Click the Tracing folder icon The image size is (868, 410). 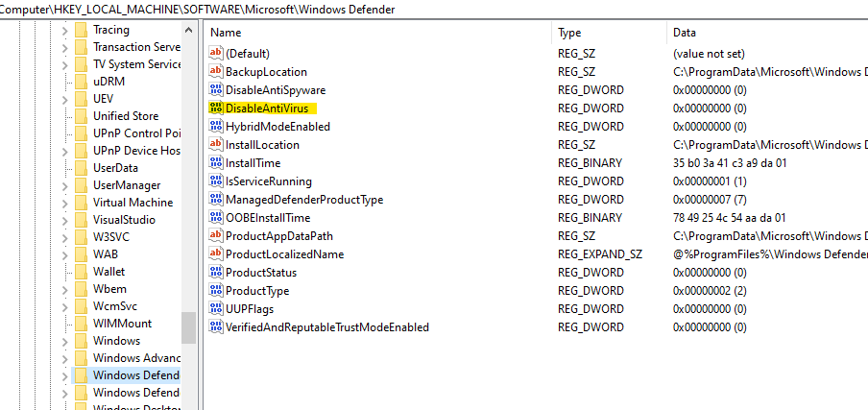coord(82,30)
